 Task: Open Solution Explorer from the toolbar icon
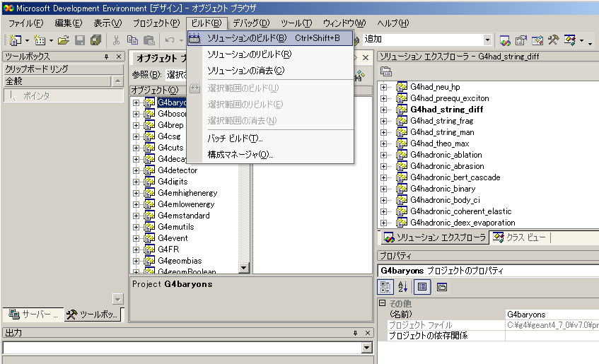tap(505, 40)
